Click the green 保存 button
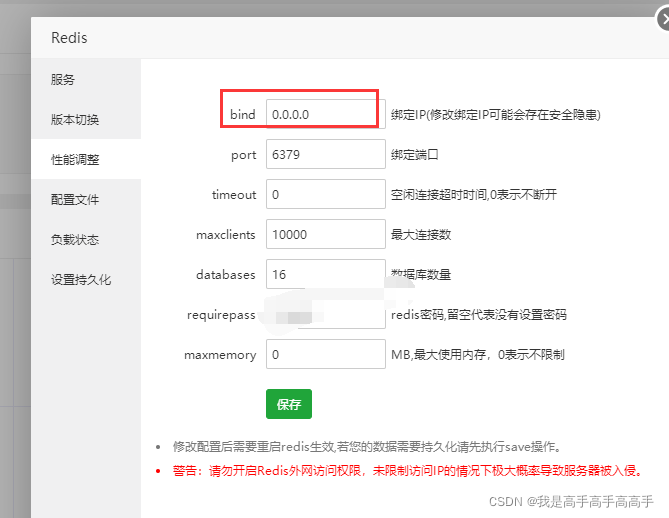669x518 pixels. click(x=289, y=404)
